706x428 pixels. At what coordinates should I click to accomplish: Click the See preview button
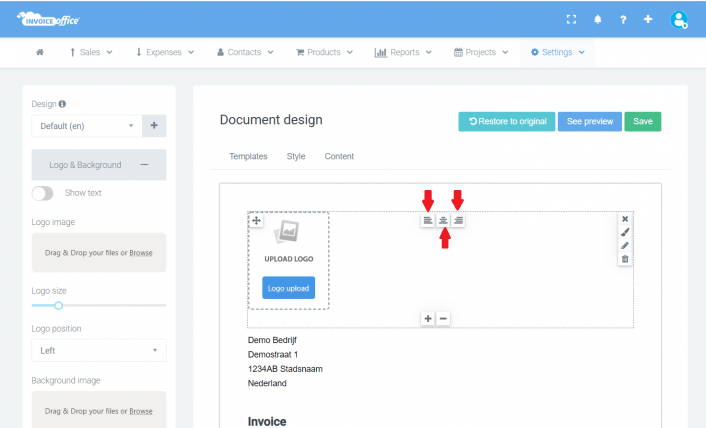[x=590, y=122]
